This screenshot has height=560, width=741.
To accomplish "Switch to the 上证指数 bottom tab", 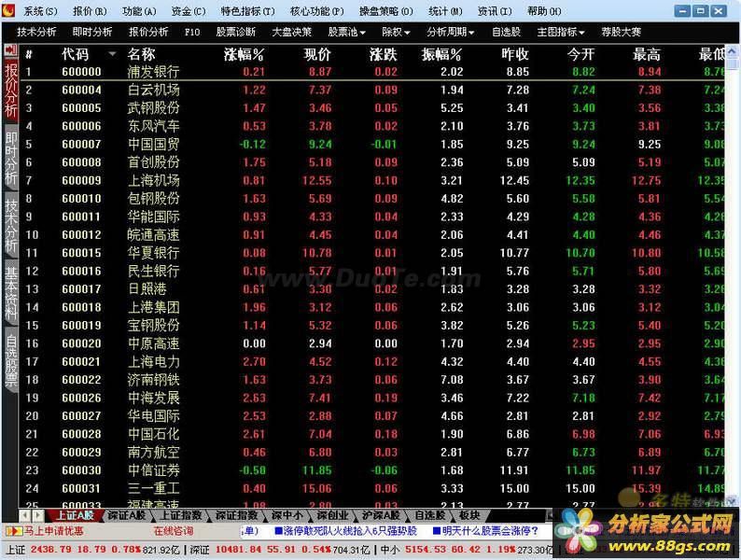I will coord(180,515).
